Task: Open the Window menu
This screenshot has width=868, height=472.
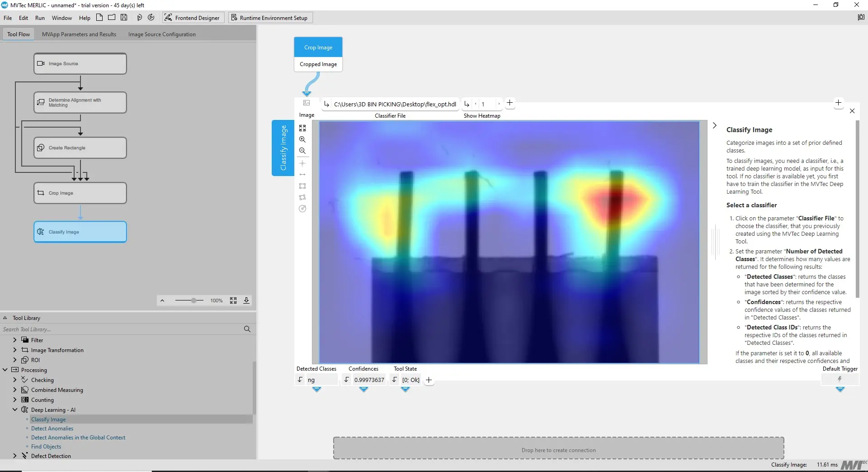Action: [x=62, y=18]
